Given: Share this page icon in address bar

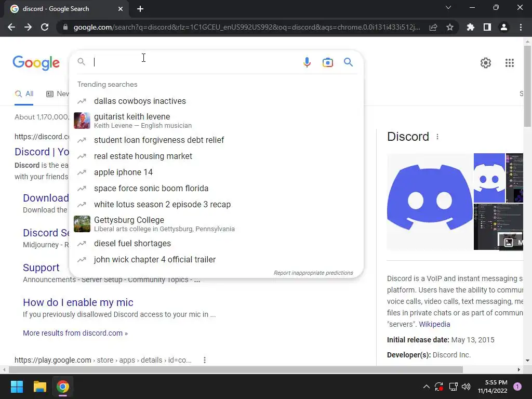Looking at the screenshot, I should (433, 27).
